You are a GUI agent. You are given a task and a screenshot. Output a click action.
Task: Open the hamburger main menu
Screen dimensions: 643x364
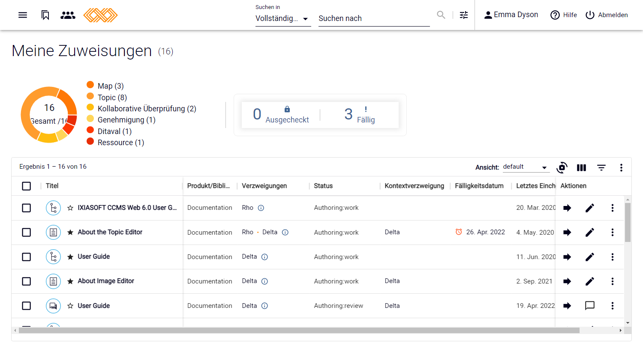pos(23,15)
